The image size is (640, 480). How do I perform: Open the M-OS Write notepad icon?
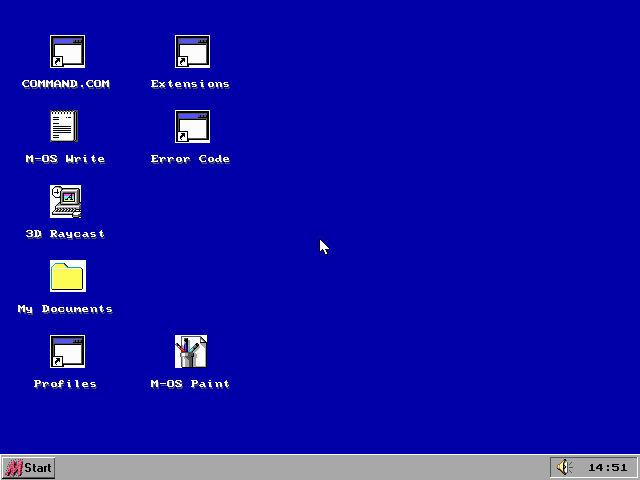click(x=64, y=126)
